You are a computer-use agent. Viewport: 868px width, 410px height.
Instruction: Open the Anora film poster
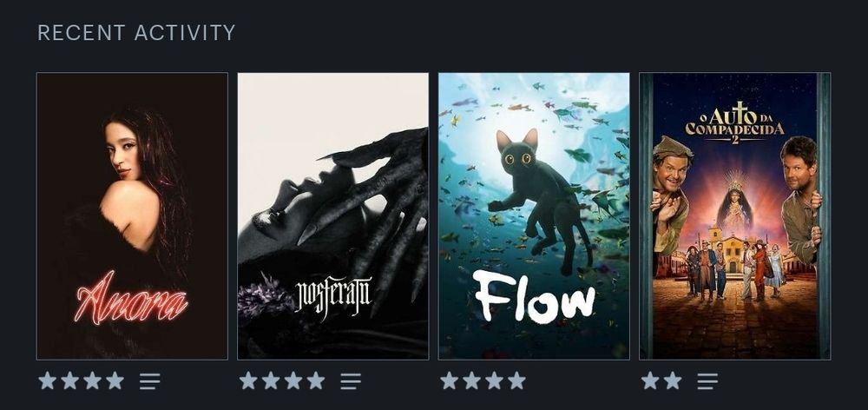pyautogui.click(x=132, y=216)
